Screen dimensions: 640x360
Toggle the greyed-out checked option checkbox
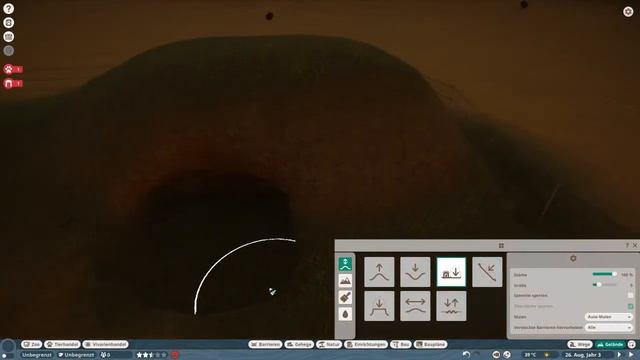[x=630, y=306]
